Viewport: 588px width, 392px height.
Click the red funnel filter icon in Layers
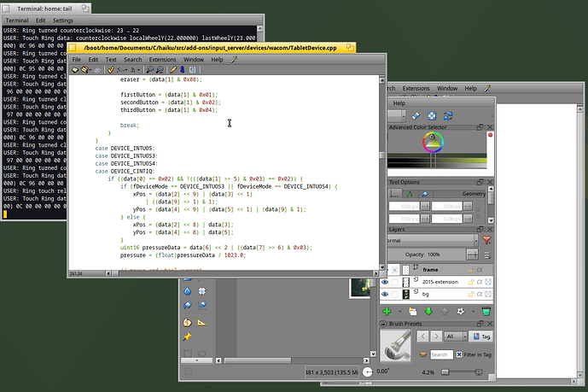[x=486, y=241]
